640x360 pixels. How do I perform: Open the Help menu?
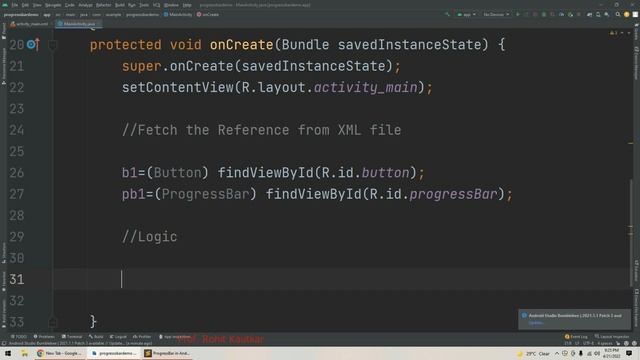click(187, 5)
